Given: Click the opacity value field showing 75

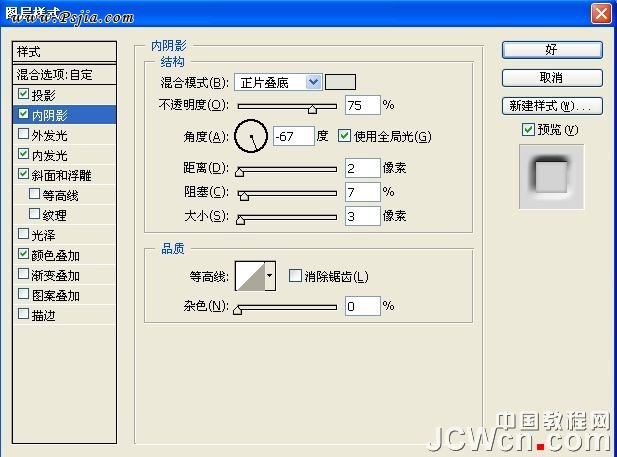Looking at the screenshot, I should [362, 105].
